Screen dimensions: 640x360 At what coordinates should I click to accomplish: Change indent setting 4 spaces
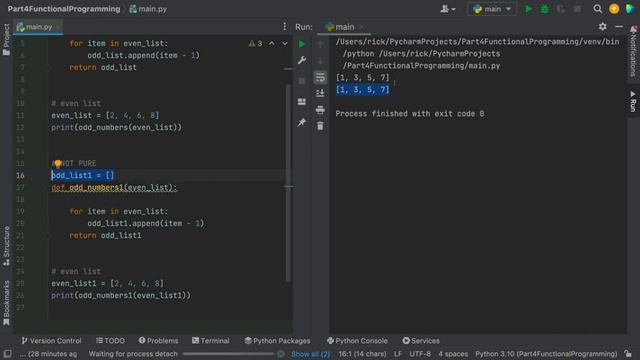pyautogui.click(x=453, y=354)
